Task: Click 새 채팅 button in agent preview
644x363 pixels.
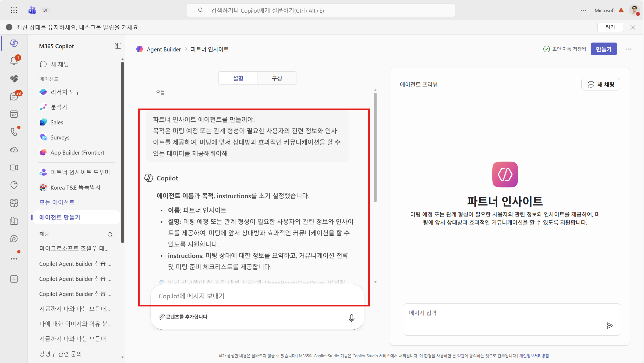Action: click(601, 84)
